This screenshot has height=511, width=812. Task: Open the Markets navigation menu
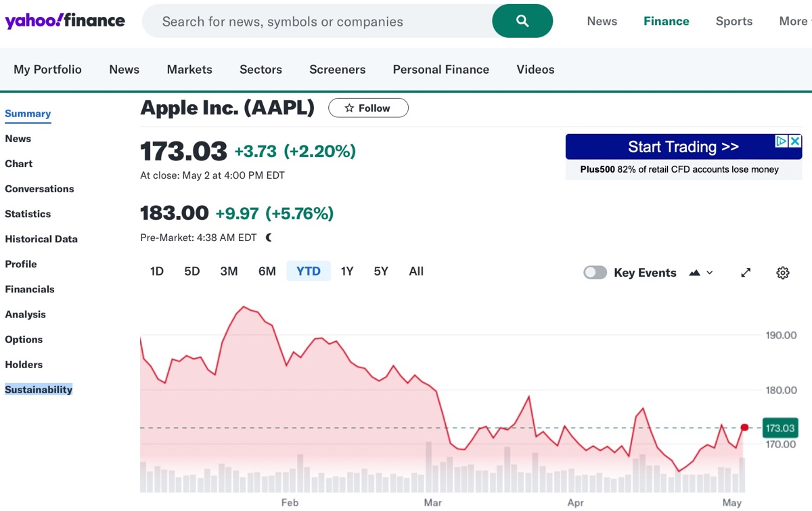tap(189, 70)
